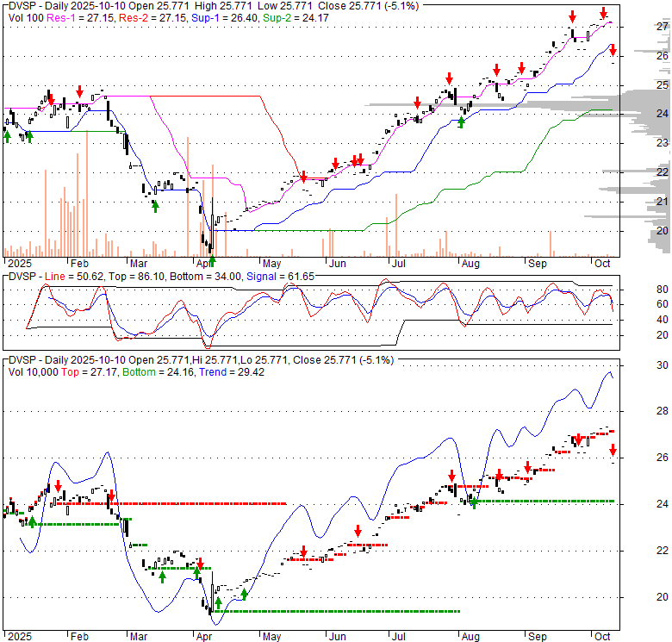Click the green up arrow in early August on the top chart

tap(461, 122)
